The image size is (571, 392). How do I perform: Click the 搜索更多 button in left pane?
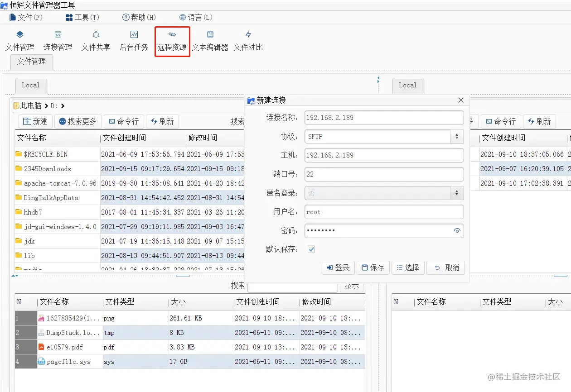click(78, 121)
